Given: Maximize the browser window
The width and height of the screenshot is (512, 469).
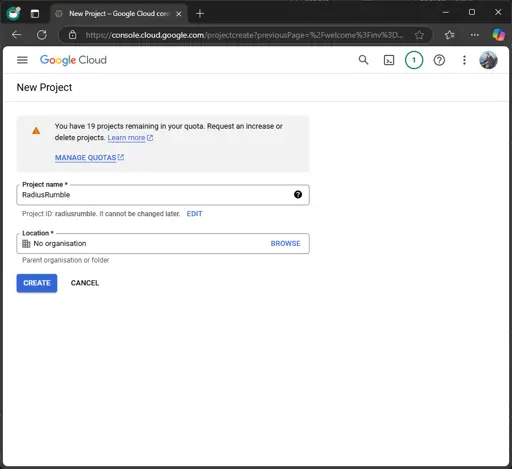Looking at the screenshot, I should [472, 12].
